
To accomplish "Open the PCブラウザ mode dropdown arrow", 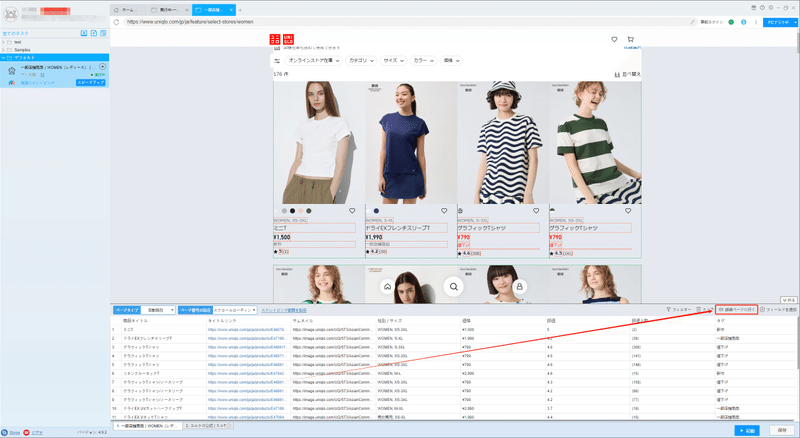I will [795, 22].
